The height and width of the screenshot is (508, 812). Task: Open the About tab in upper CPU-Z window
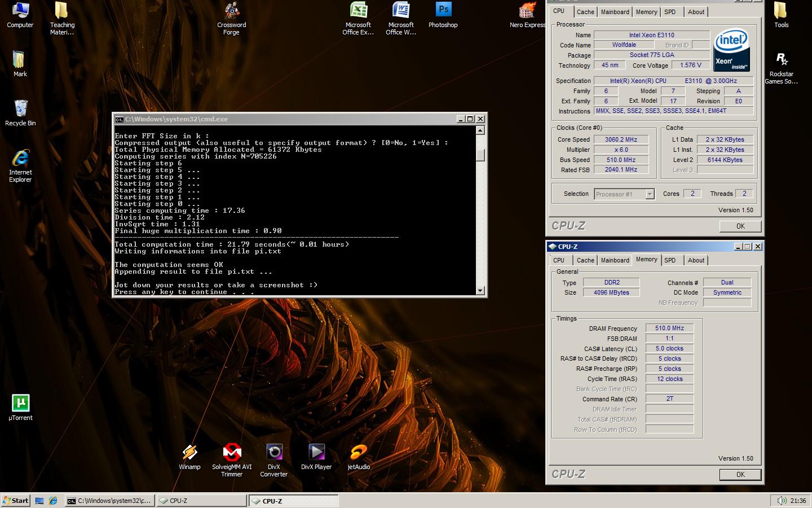click(x=696, y=12)
